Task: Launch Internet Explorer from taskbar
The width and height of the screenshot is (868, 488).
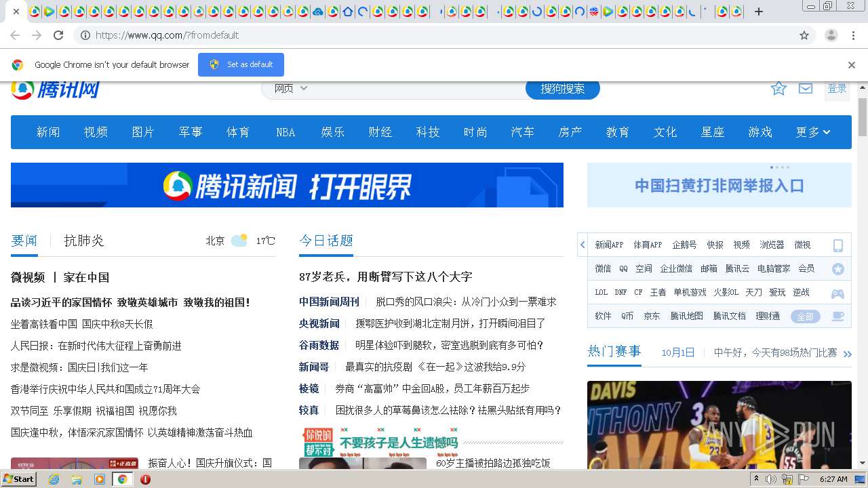Action: tap(54, 479)
